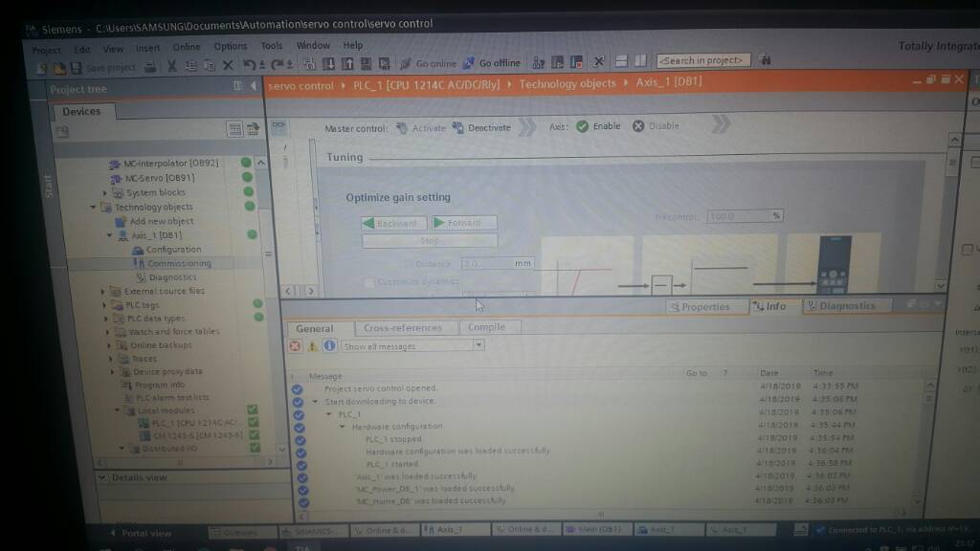Click the Go online icon
Viewport: 980px width, 551px height.
pos(406,63)
